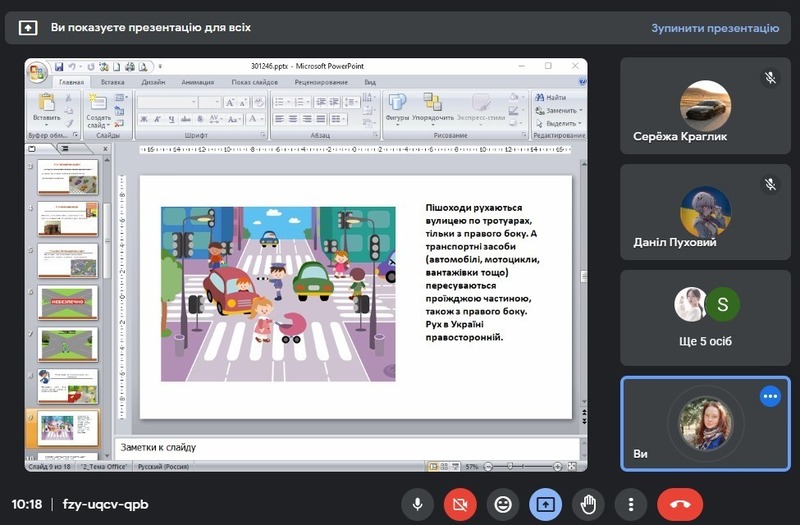Toggle the camera on
800x525 pixels.
point(460,504)
